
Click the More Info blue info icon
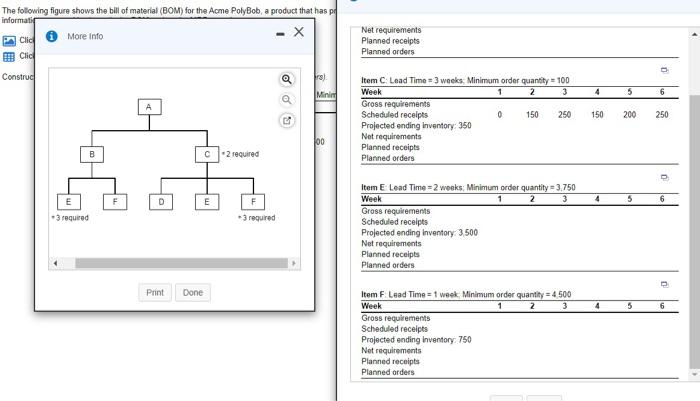point(52,36)
